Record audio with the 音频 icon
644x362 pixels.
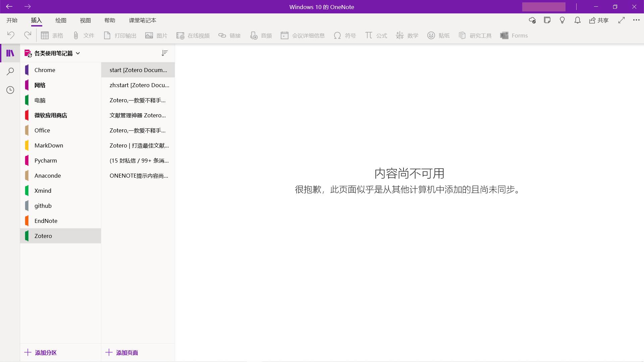tap(261, 35)
